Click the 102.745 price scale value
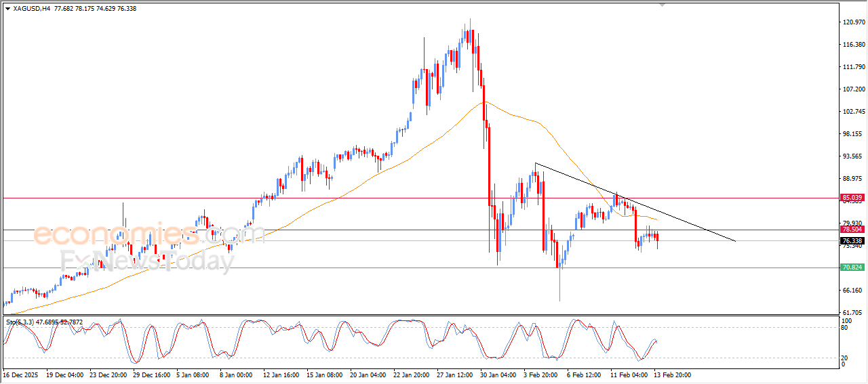The image size is (868, 384). click(x=854, y=112)
